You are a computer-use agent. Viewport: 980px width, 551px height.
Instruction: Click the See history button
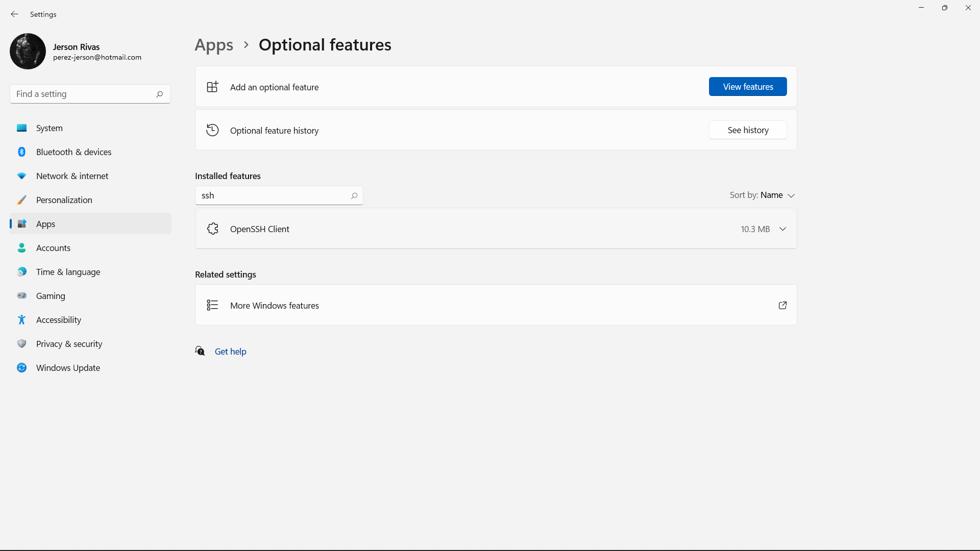tap(748, 130)
